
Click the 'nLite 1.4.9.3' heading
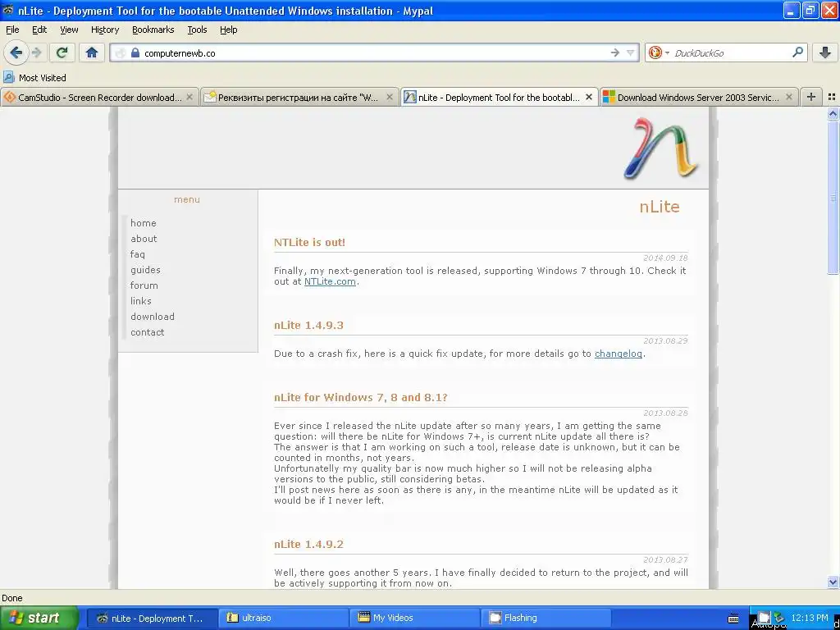(x=308, y=325)
